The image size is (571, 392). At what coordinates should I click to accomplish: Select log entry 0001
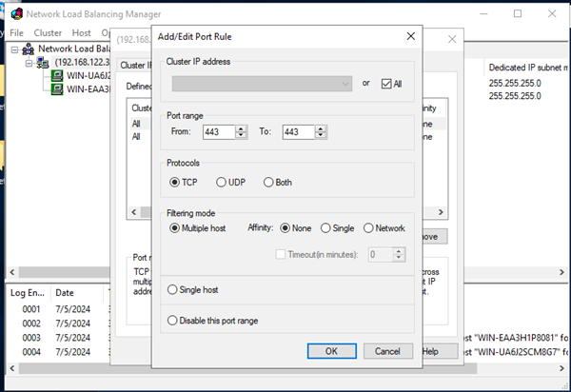(31, 309)
